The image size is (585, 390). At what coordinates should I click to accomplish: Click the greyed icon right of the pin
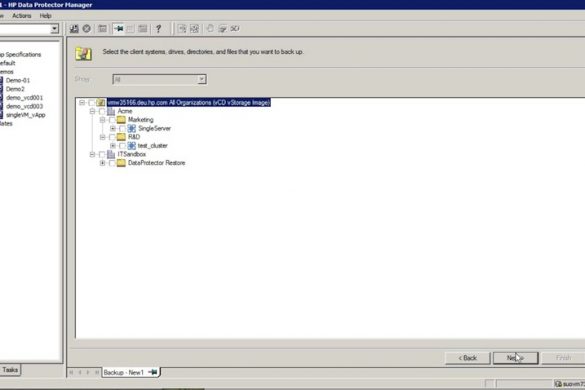click(130, 29)
